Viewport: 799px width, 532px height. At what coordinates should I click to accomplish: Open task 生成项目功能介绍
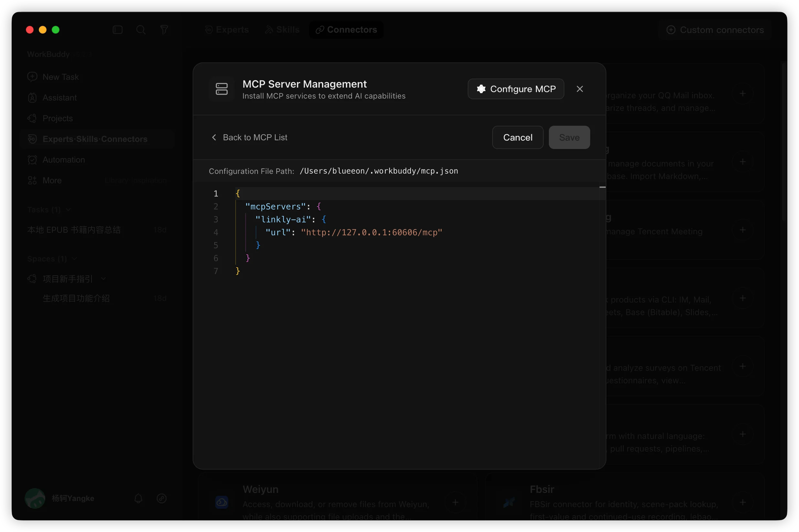(x=97, y=299)
